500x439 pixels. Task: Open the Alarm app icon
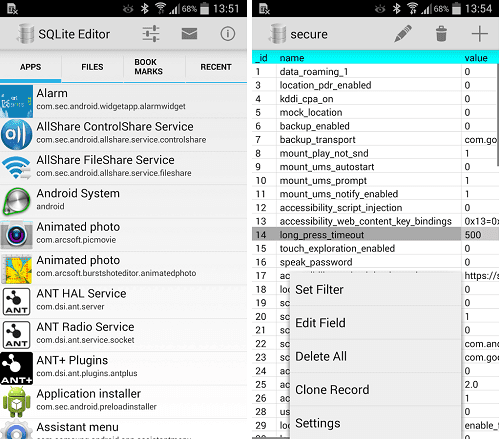(17, 101)
